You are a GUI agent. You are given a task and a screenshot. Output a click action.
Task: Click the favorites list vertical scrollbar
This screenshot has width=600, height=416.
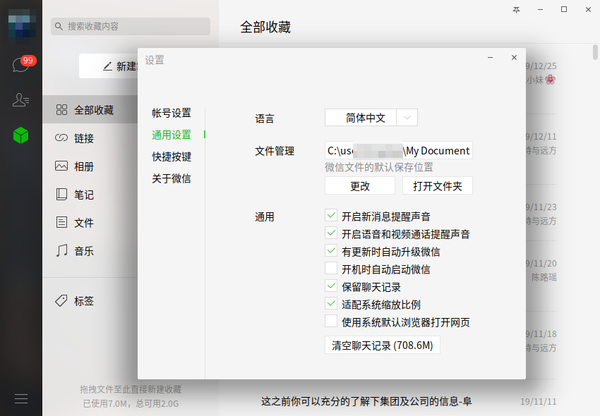point(595,52)
